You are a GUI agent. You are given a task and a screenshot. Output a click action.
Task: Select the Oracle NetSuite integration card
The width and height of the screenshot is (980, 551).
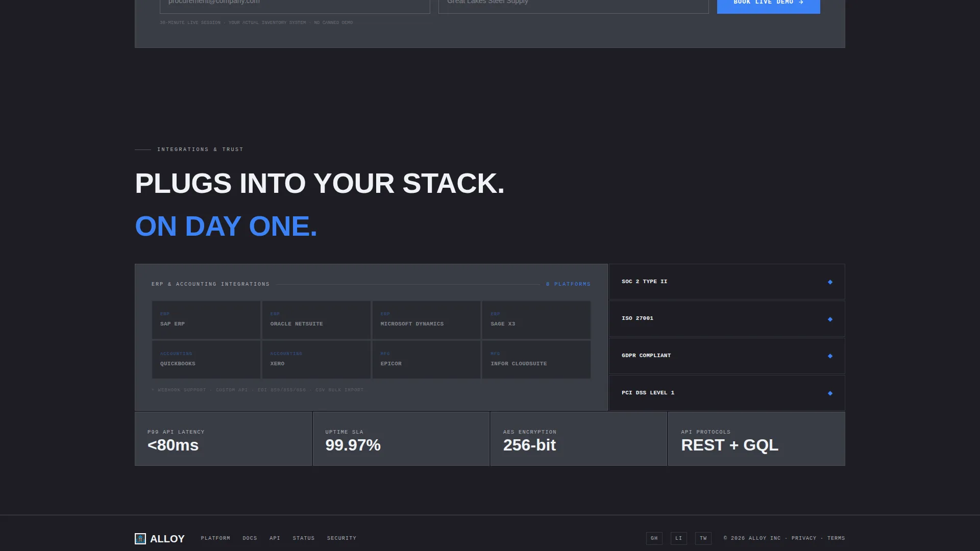(316, 320)
